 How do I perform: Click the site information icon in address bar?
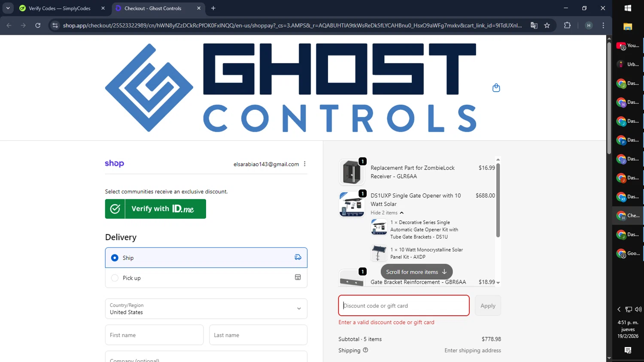tap(55, 25)
